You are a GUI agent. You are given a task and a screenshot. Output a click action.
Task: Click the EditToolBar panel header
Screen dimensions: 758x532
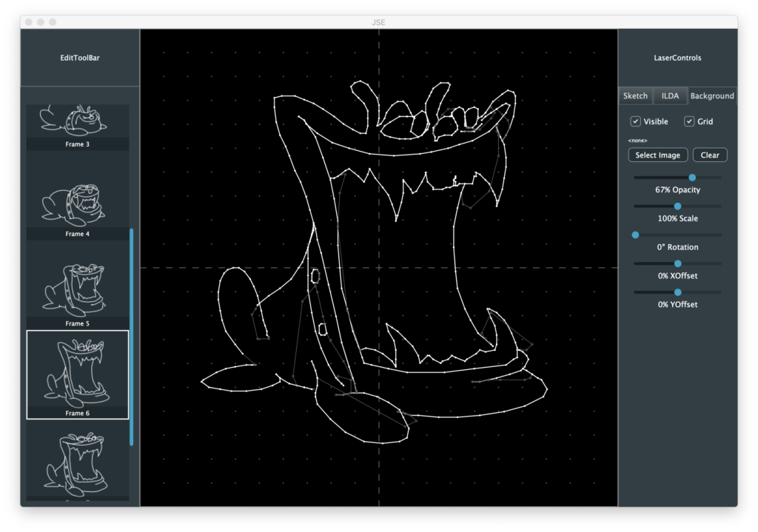(80, 58)
